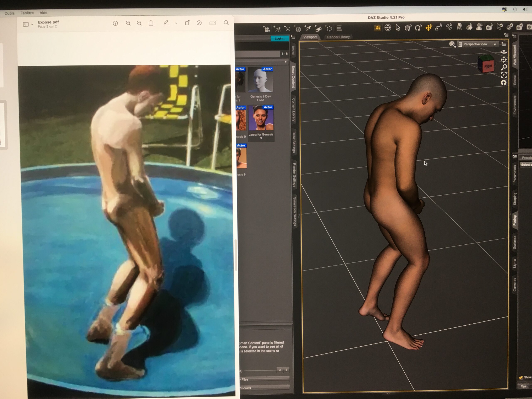Click the Create New Primitive icon
532x399 pixels.
coord(318,29)
